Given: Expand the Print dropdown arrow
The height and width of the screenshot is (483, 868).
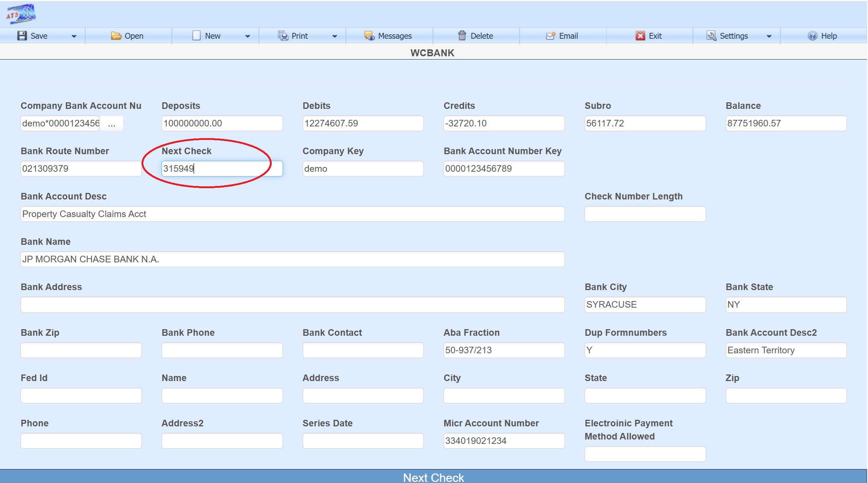Looking at the screenshot, I should click(335, 36).
